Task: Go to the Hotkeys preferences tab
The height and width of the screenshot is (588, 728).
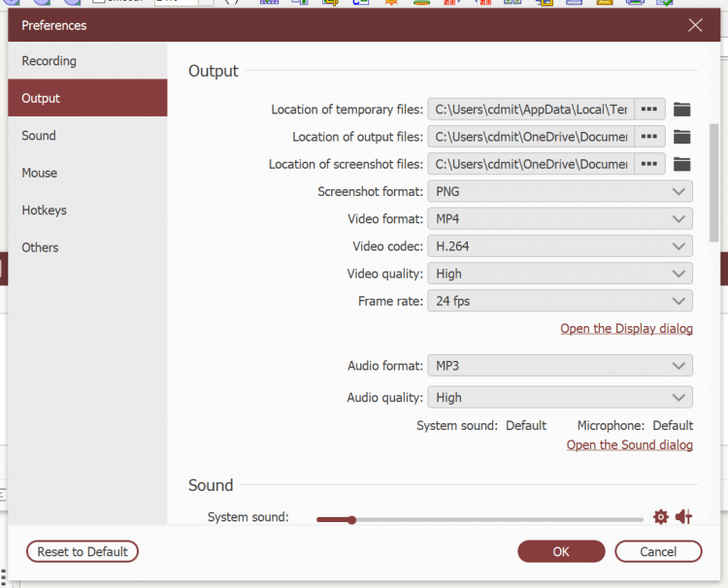Action: 45,211
